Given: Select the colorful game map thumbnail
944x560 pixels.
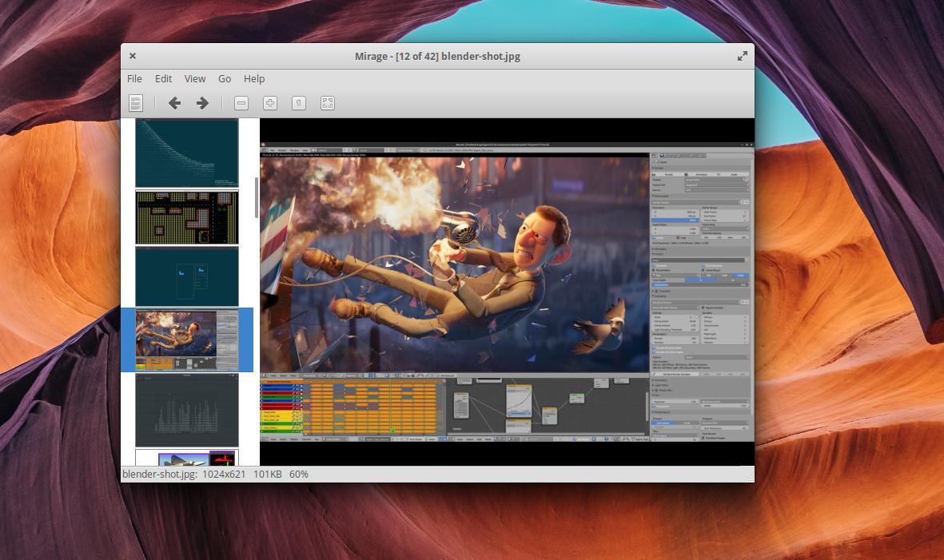Looking at the screenshot, I should [x=186, y=216].
